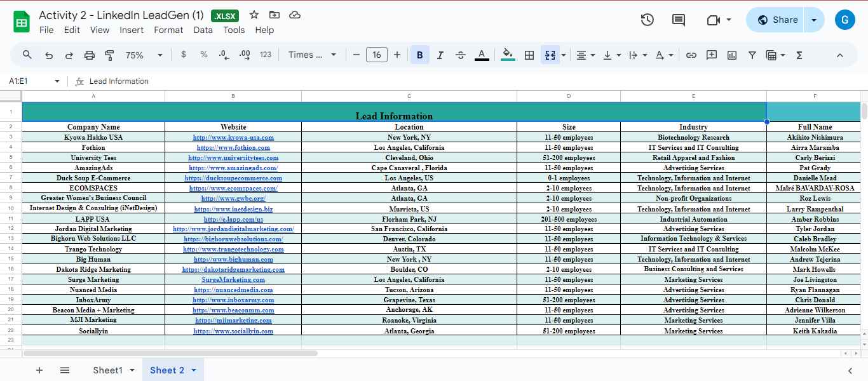Open table views dropdown
The width and height of the screenshot is (868, 381).
pyautogui.click(x=776, y=55)
